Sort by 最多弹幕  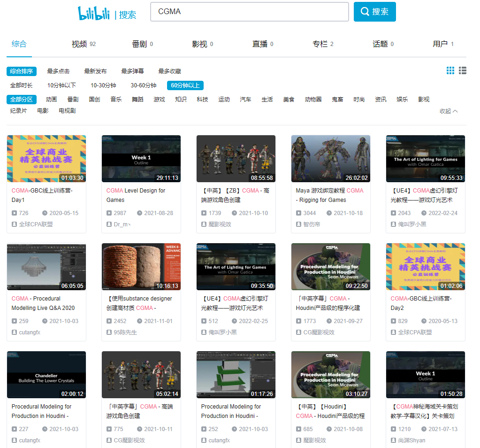132,71
